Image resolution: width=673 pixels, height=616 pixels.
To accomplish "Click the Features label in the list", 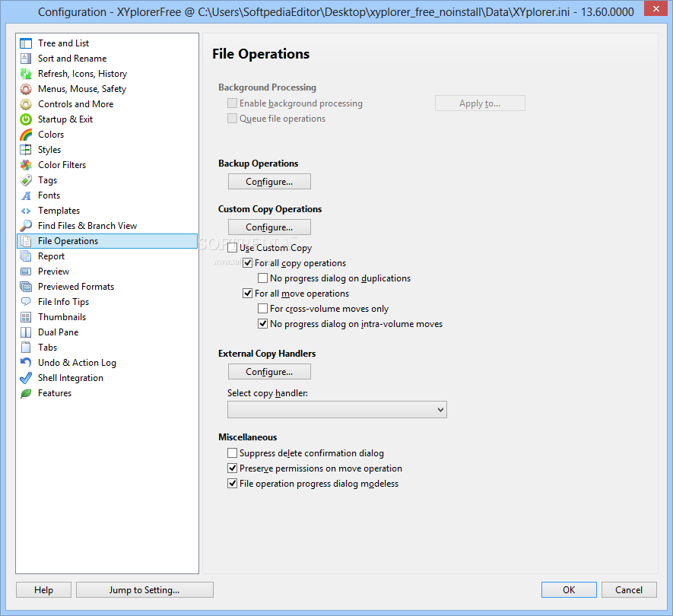I will tap(55, 393).
